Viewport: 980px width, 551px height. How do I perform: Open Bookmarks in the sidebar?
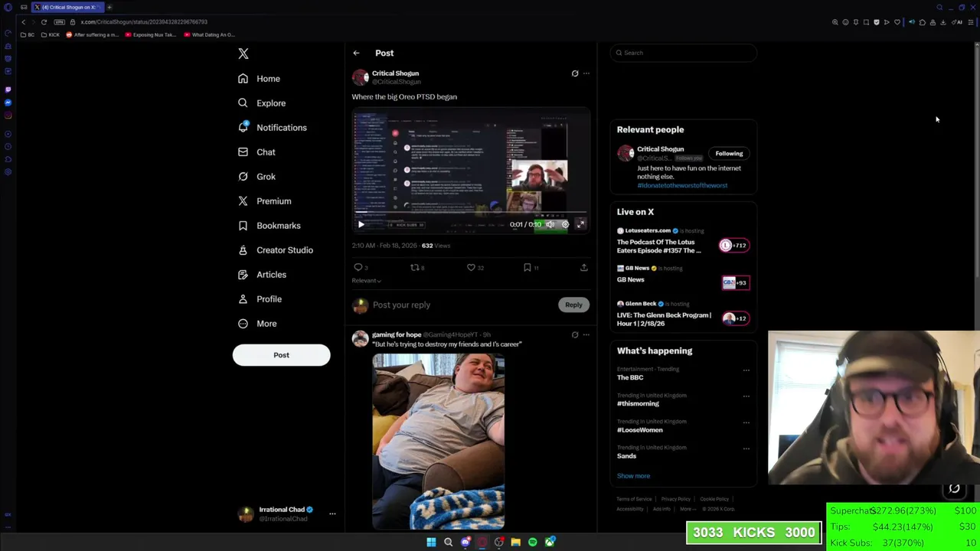point(269,226)
